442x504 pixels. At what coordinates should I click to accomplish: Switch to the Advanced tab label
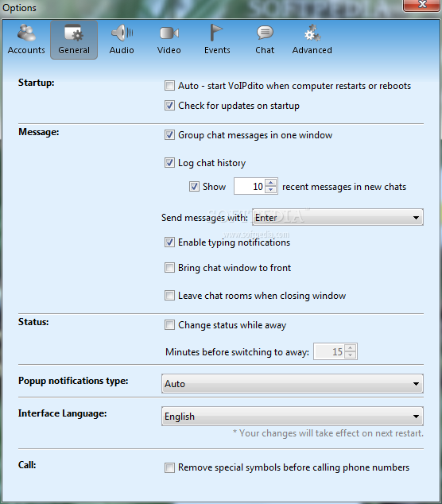tap(312, 50)
